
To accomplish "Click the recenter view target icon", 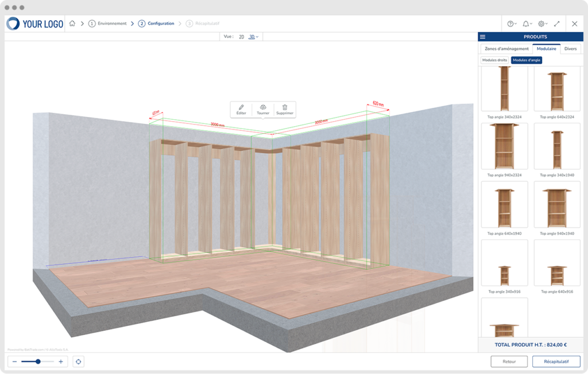I will [x=79, y=361].
